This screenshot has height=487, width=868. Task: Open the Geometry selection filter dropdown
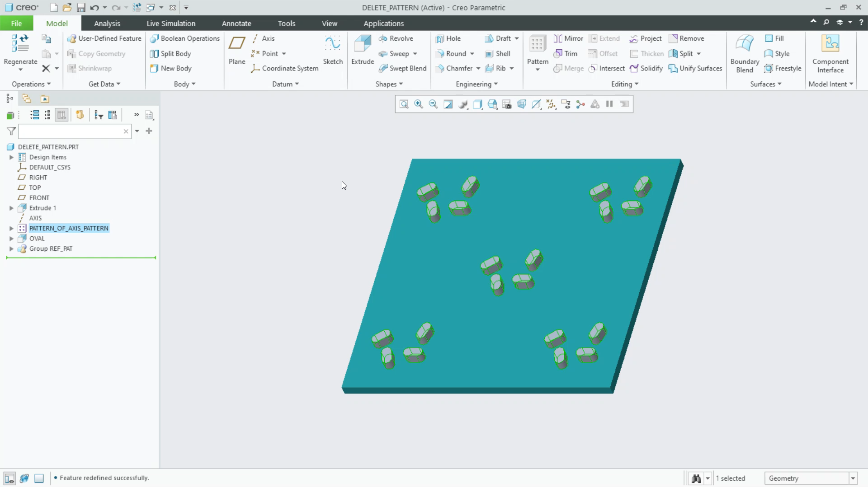[x=853, y=478]
